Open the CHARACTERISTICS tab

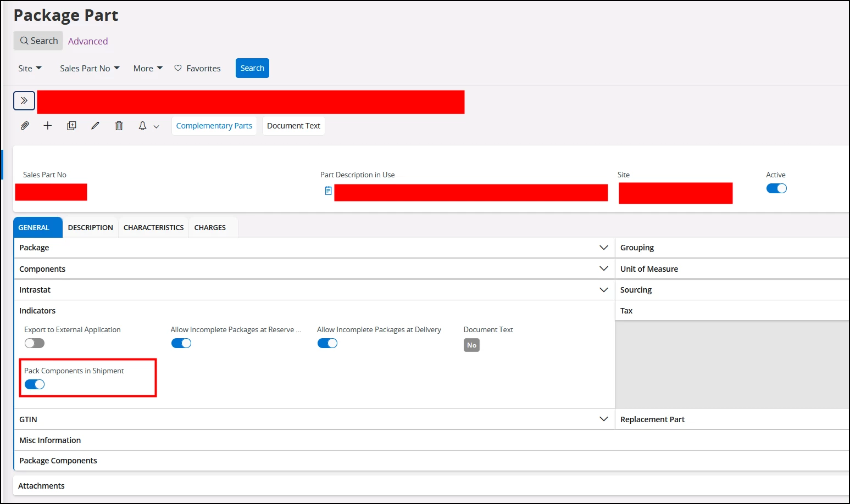point(154,227)
